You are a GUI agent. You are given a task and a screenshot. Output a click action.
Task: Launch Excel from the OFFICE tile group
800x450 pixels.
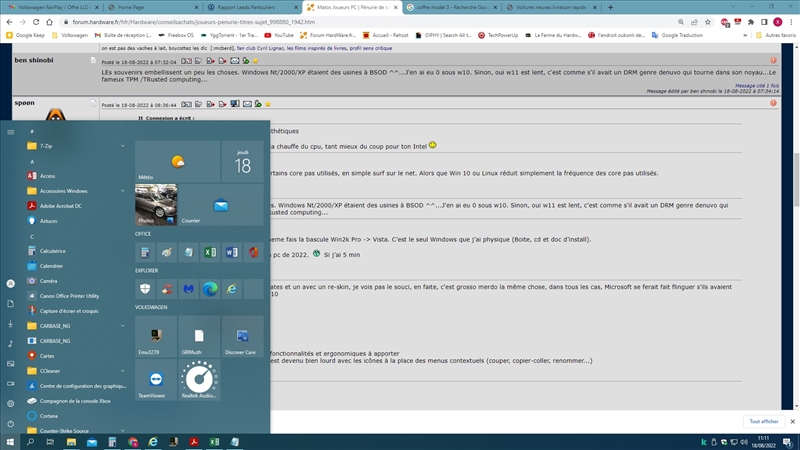pyautogui.click(x=210, y=252)
